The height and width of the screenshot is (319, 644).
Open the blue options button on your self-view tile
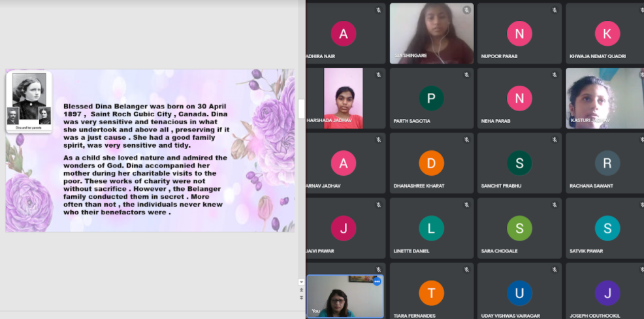(377, 282)
